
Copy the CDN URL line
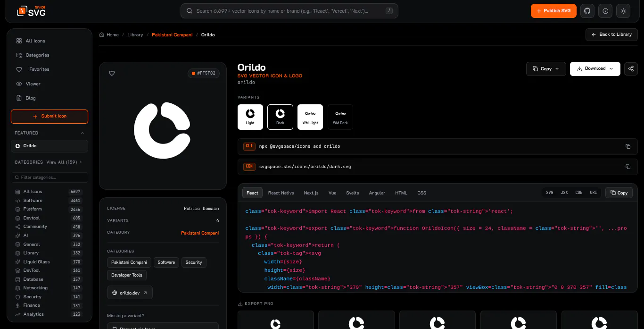(x=628, y=167)
